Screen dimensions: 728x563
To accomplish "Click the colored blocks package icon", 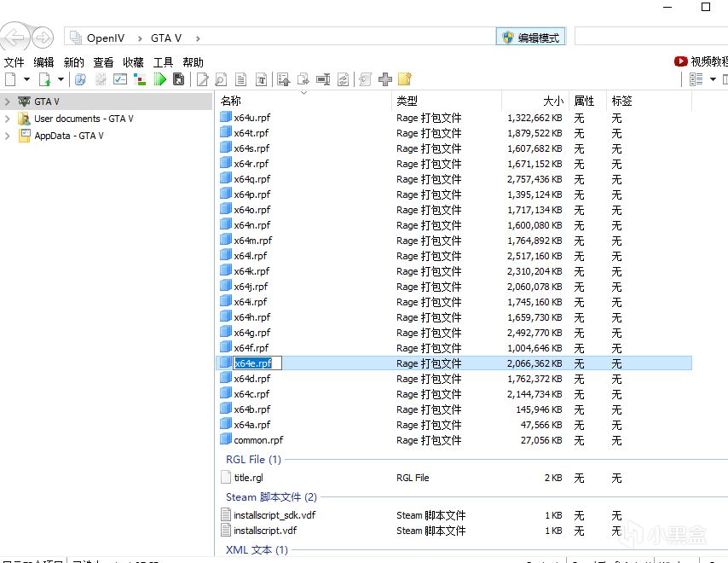I will (140, 79).
